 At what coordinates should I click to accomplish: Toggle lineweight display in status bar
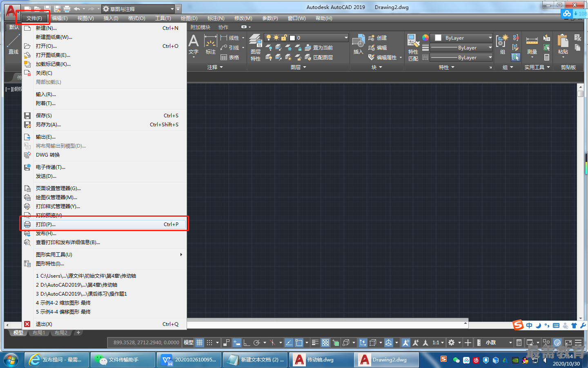(315, 343)
